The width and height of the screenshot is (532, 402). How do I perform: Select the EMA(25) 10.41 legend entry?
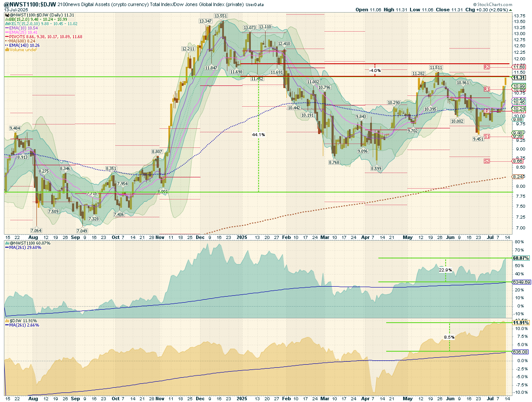click(x=23, y=32)
